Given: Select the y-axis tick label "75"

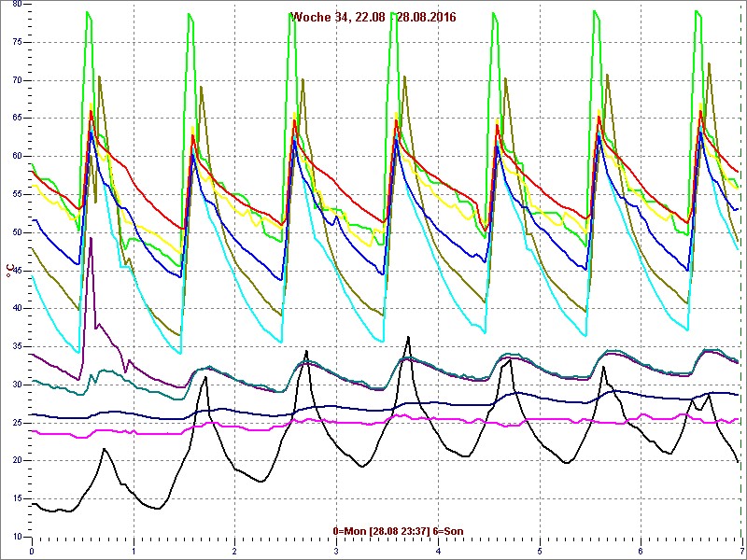Looking at the screenshot, I should [17, 42].
